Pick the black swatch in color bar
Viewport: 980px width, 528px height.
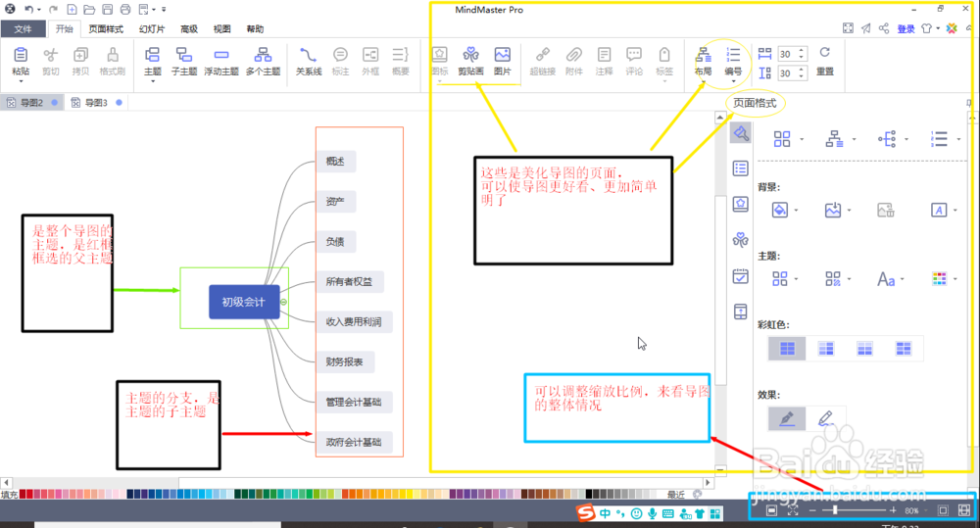(x=589, y=495)
